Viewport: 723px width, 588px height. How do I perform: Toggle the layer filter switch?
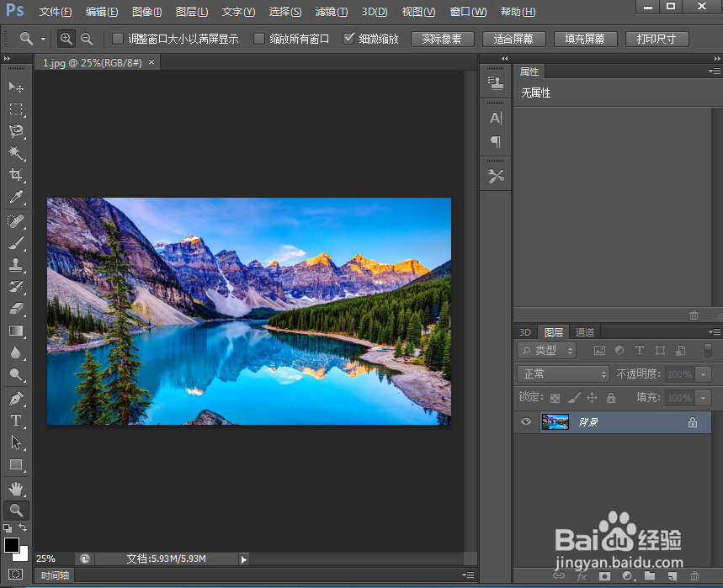pyautogui.click(x=708, y=350)
